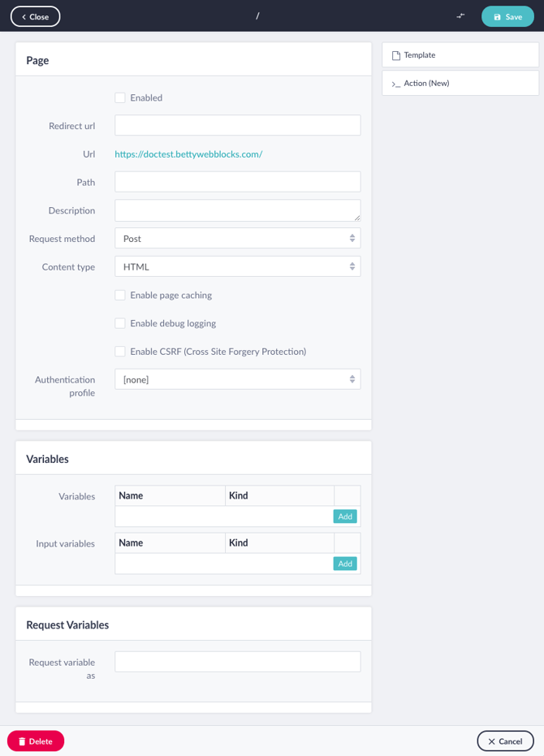Enable page caching checkbox
This screenshot has height=756, width=544.
coord(120,295)
